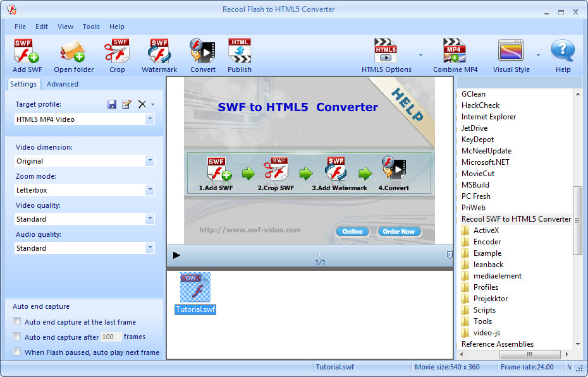Select the mediaelement folder
Viewport: 588px width, 377px height.
(x=497, y=276)
